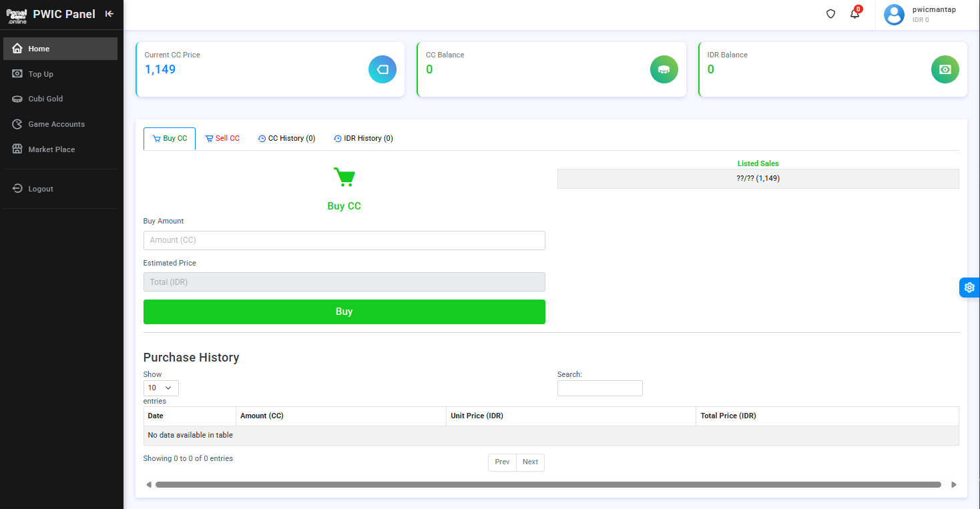Click the Search field above the table

tap(599, 388)
